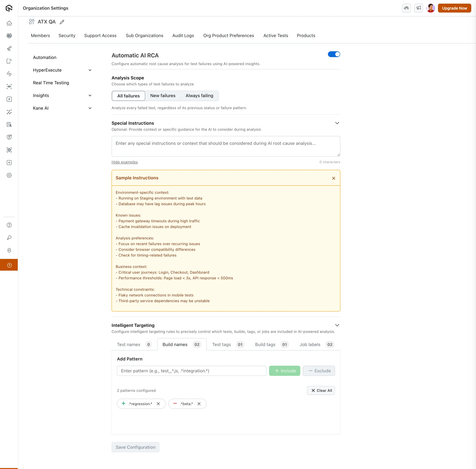Click the pencil icon beside ATX QA
Image resolution: width=476 pixels, height=469 pixels.
click(62, 22)
